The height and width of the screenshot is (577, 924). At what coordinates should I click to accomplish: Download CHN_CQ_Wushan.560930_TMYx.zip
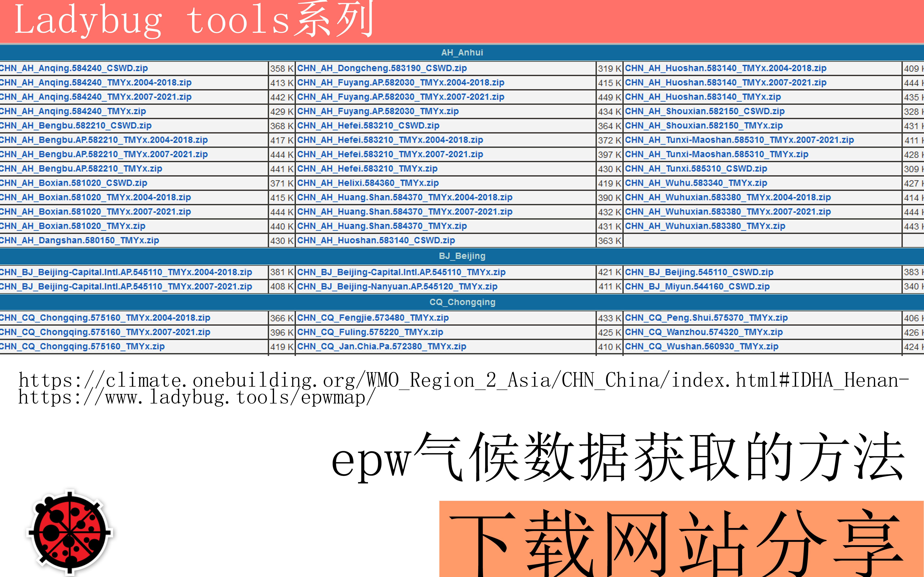coord(702,347)
